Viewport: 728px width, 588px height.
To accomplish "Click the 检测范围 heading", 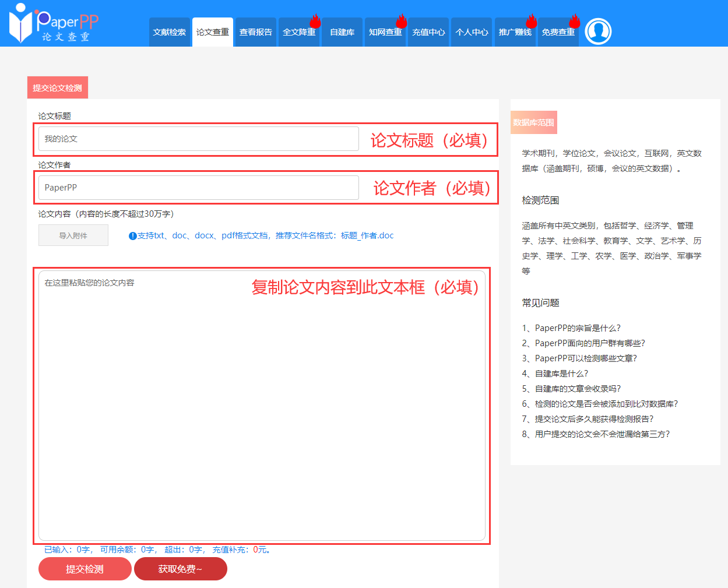I will pyautogui.click(x=540, y=200).
